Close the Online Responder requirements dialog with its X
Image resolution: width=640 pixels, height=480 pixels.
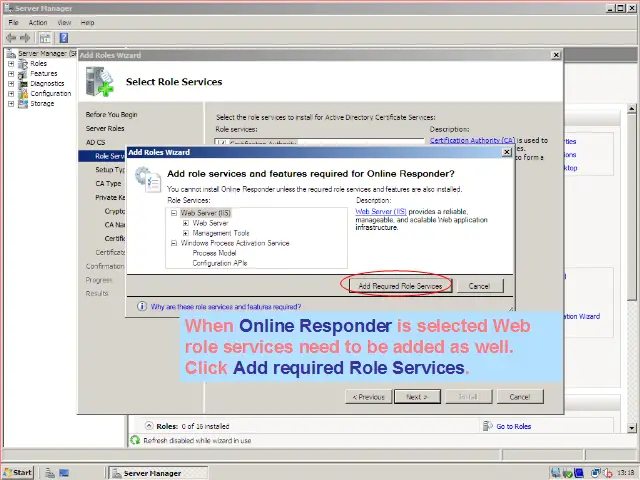coord(507,152)
